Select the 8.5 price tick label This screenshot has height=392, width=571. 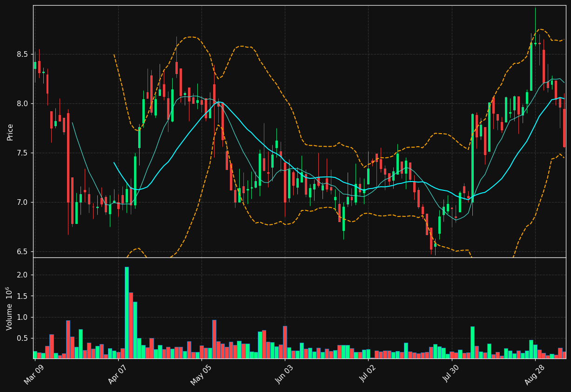tap(23, 54)
